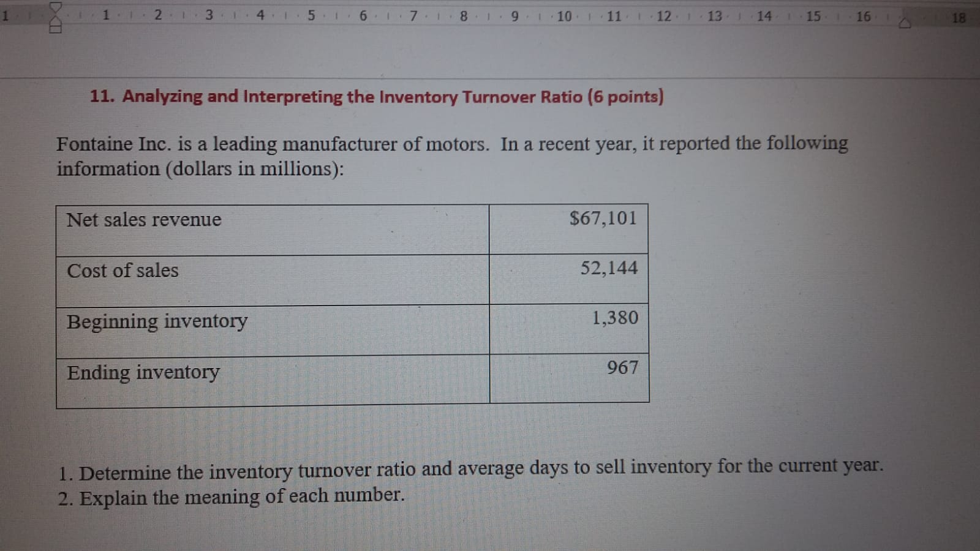Click the "(dollars in millions)" text
Viewport: 980px width, 551px height.
[255, 169]
